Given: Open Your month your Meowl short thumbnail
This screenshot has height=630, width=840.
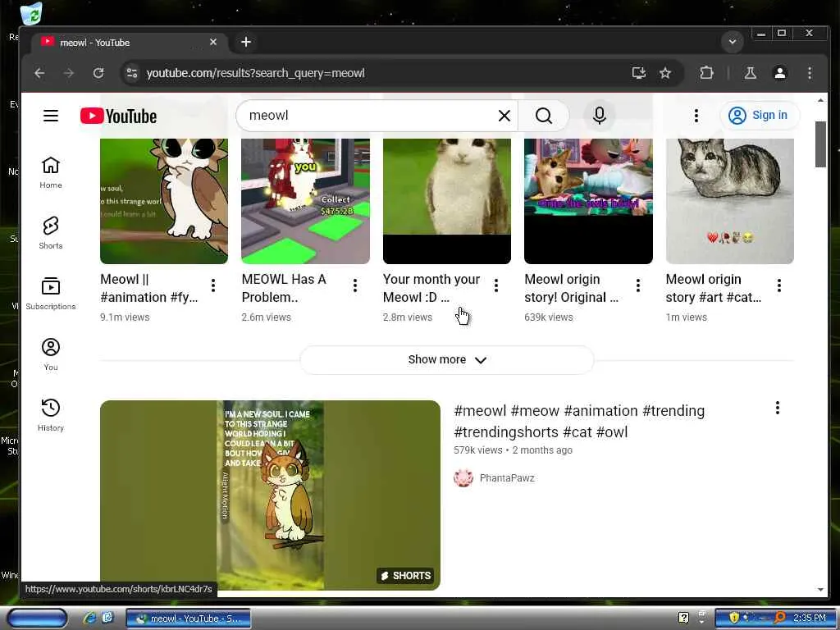Looking at the screenshot, I should [x=447, y=201].
